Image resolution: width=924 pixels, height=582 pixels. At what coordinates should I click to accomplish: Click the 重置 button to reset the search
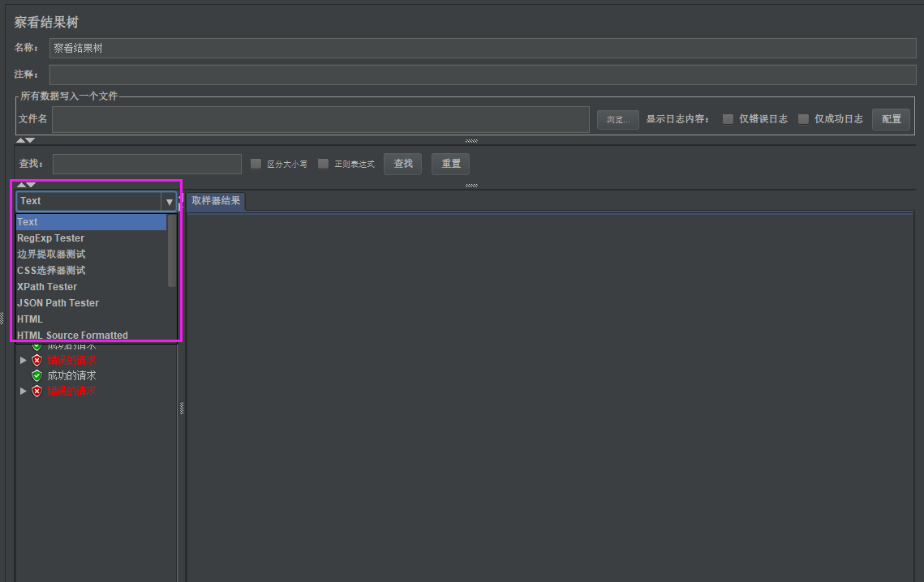[450, 163]
